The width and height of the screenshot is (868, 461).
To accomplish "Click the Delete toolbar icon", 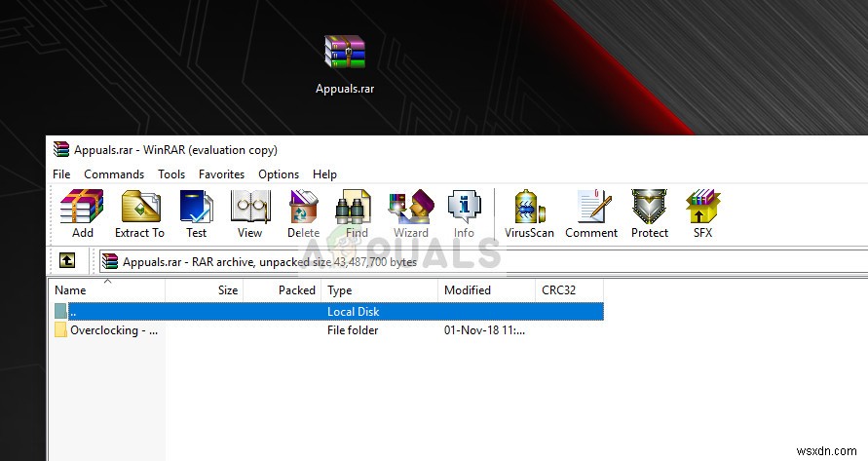I will (x=303, y=213).
